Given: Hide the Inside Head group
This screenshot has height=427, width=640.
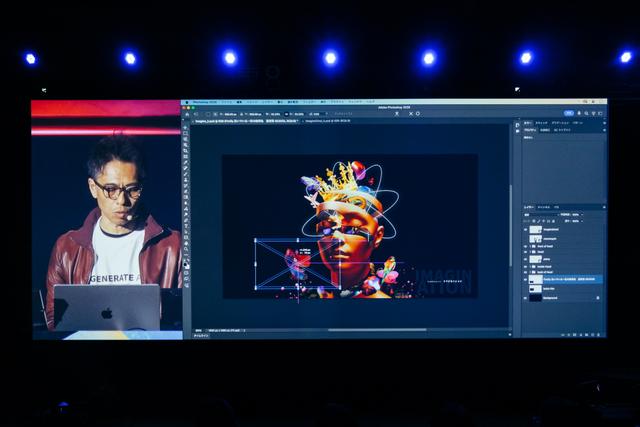Looking at the screenshot, I should click(526, 267).
